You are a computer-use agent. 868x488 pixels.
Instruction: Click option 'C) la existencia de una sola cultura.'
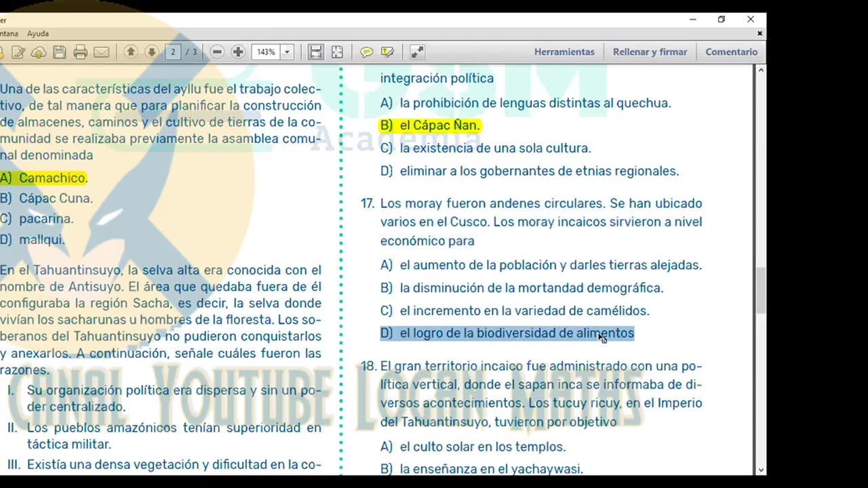[x=486, y=148]
